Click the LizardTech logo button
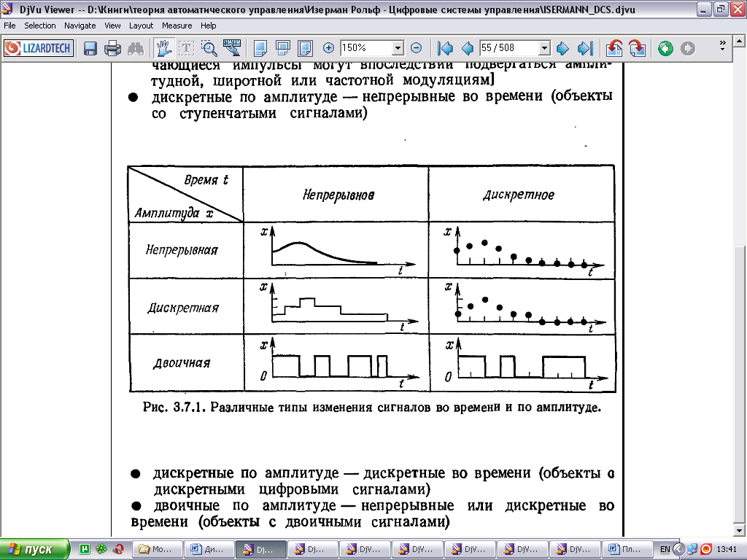The image size is (747, 560). (x=39, y=48)
